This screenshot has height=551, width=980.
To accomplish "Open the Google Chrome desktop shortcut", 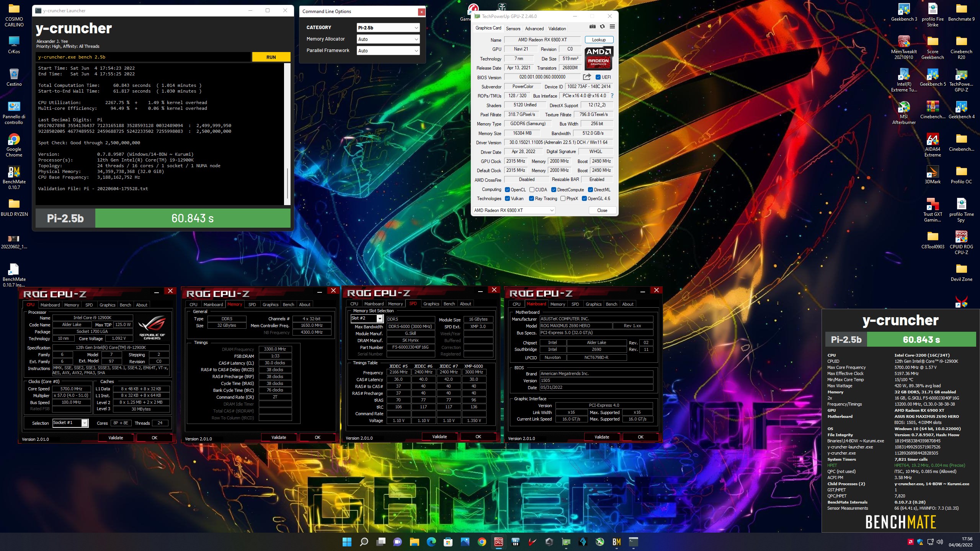I will coord(14,145).
